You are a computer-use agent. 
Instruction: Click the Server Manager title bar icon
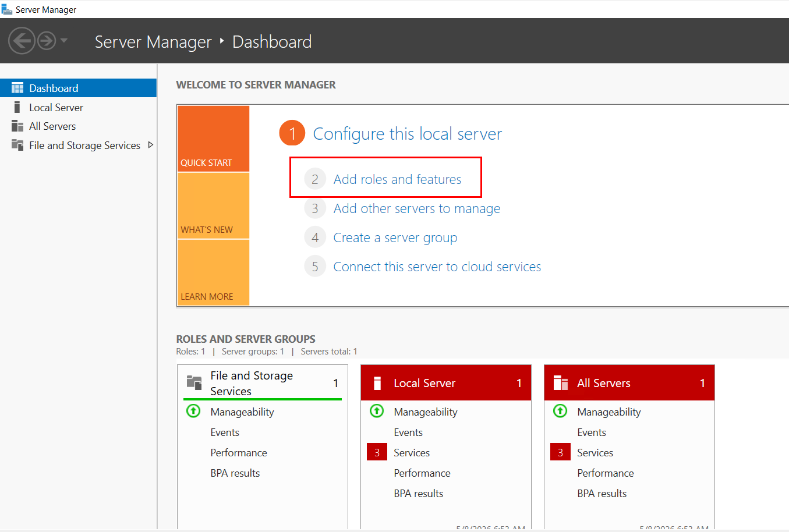(x=6, y=9)
